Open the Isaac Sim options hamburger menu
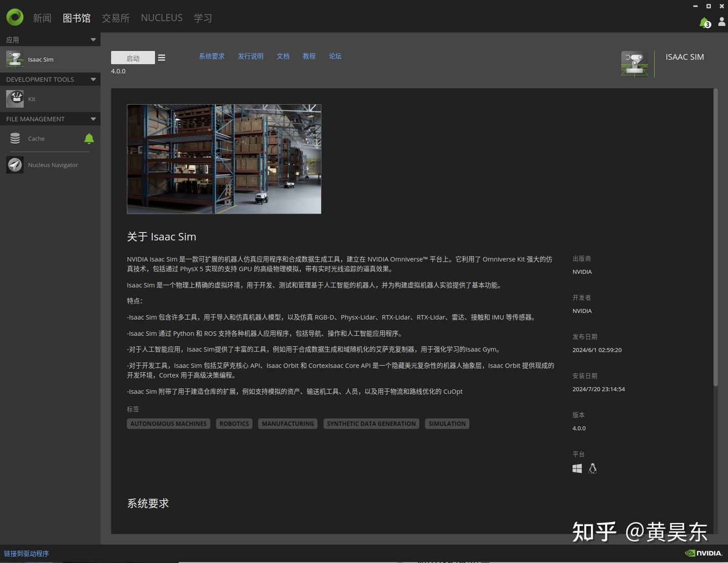This screenshot has height=563, width=728. click(x=161, y=57)
